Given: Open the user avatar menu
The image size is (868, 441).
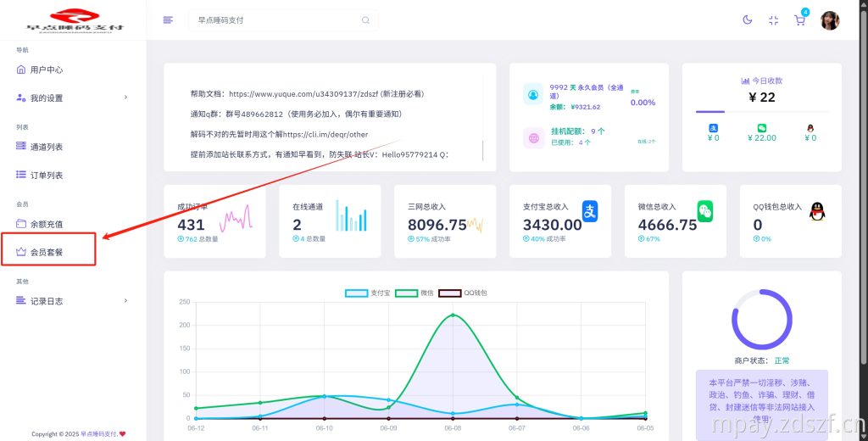Looking at the screenshot, I should coord(830,20).
